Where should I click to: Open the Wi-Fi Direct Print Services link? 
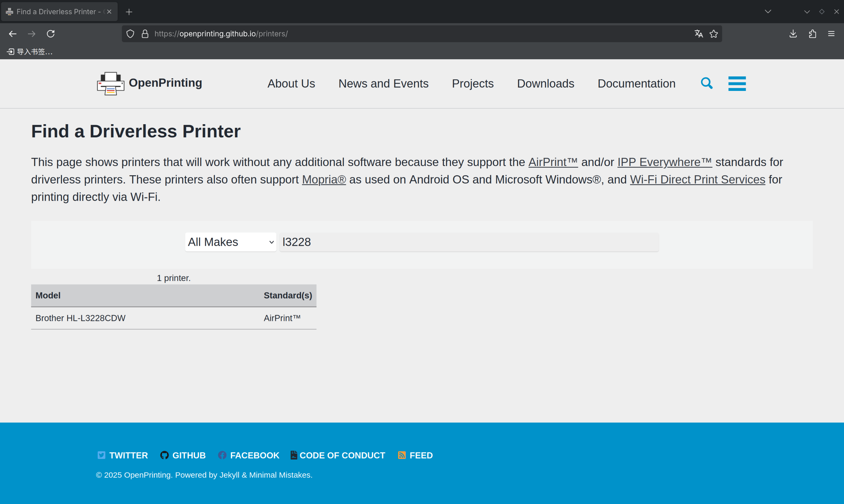pyautogui.click(x=698, y=179)
